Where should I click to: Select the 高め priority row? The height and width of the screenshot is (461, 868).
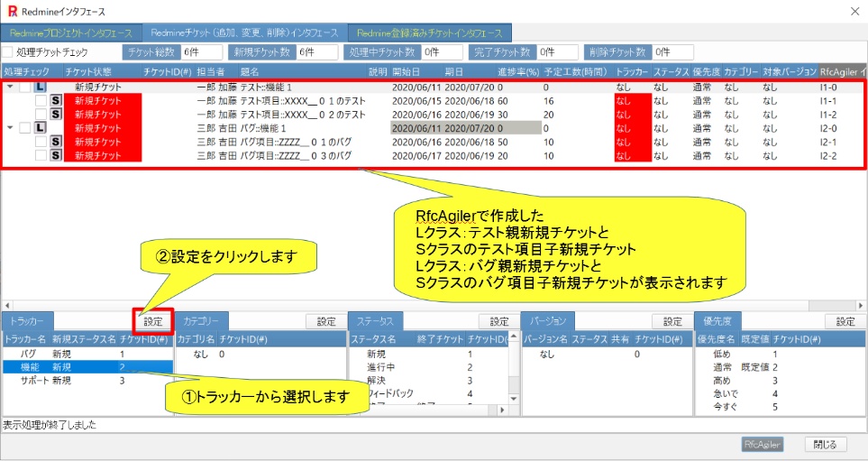coord(781,381)
